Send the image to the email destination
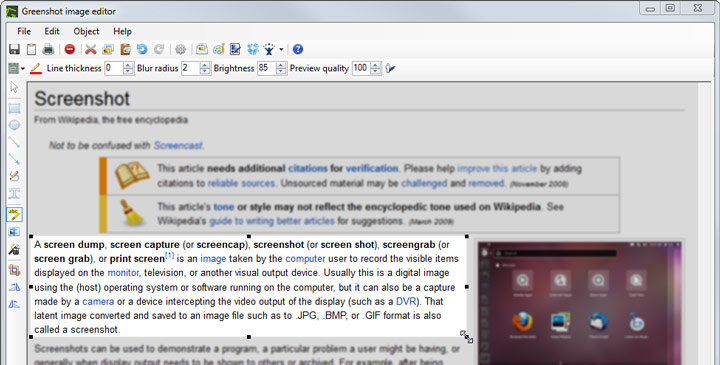This screenshot has height=365, width=720. coord(202,49)
